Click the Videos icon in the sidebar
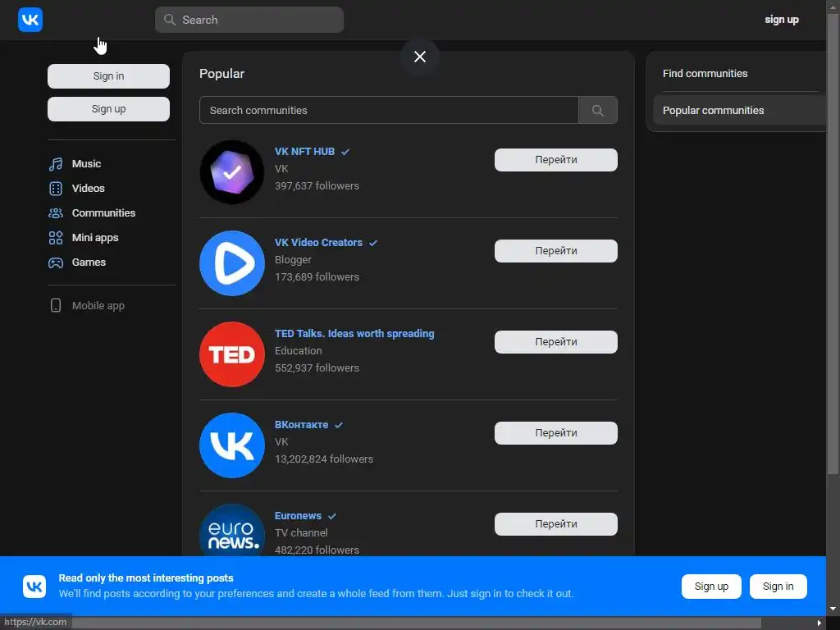 pos(56,189)
